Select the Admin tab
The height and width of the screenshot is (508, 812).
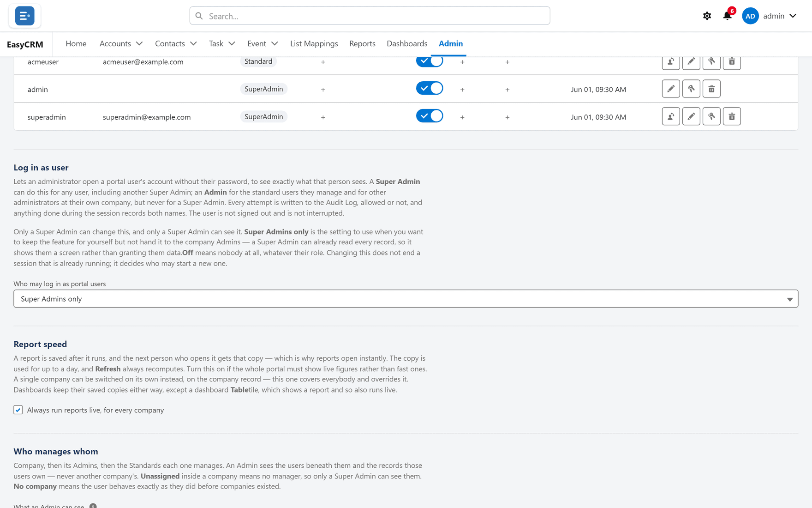(451, 43)
